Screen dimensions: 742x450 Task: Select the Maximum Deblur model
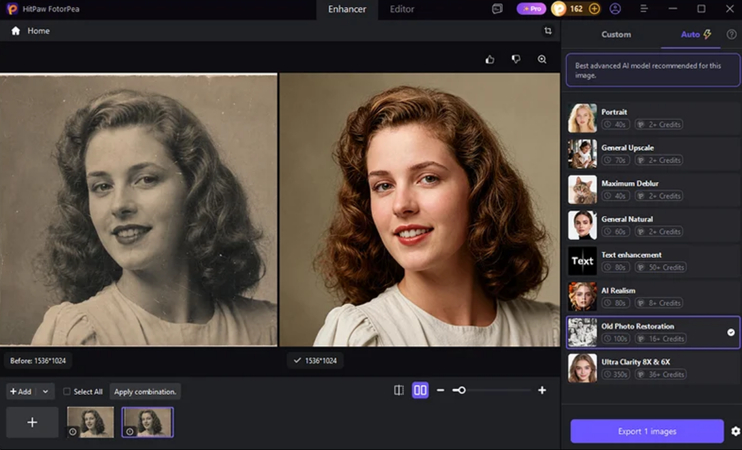[x=653, y=189]
